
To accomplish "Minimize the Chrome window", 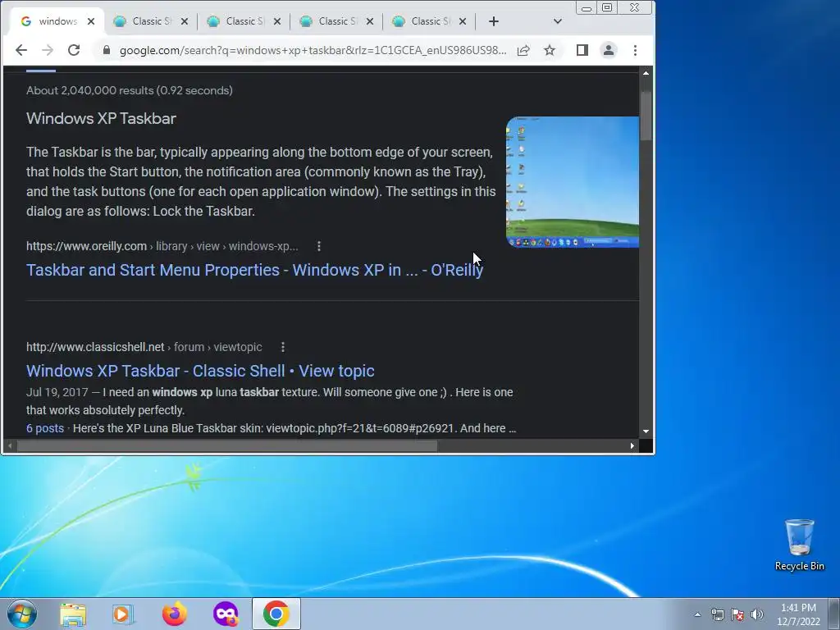I will pos(587,8).
